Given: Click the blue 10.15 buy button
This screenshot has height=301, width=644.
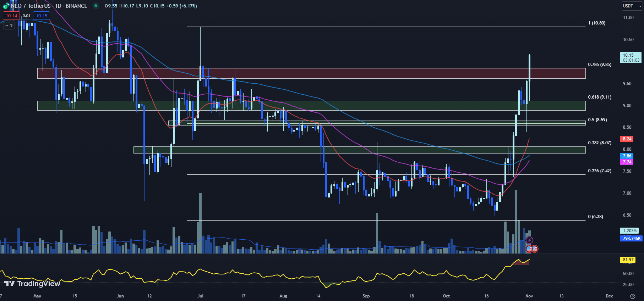Looking at the screenshot, I should click(42, 16).
